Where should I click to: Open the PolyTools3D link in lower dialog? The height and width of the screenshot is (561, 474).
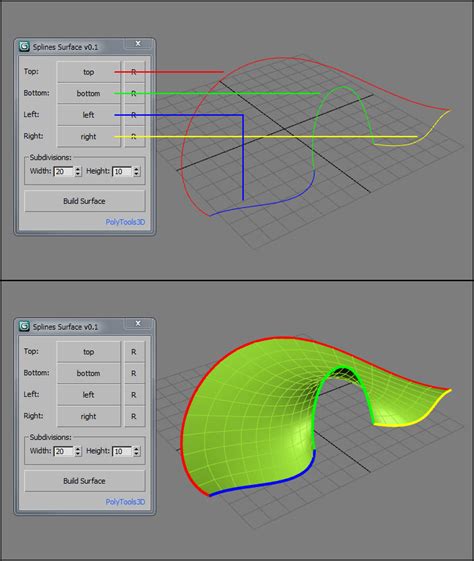[125, 502]
